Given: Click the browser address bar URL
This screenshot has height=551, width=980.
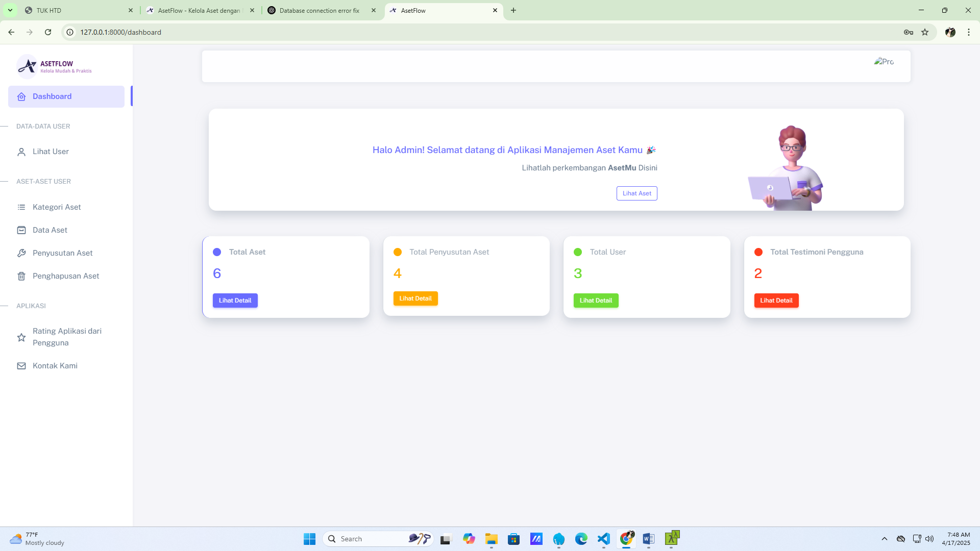Looking at the screenshot, I should 120,32.
